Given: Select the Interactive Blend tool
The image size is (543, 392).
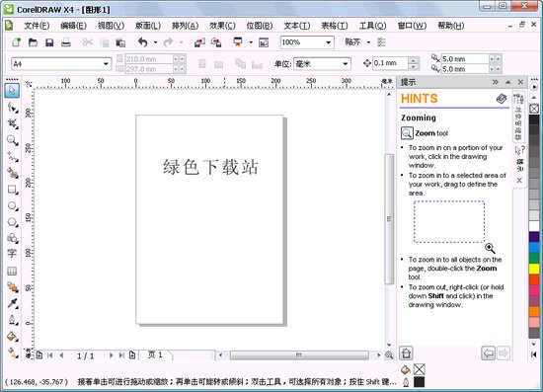Looking at the screenshot, I should [13, 287].
